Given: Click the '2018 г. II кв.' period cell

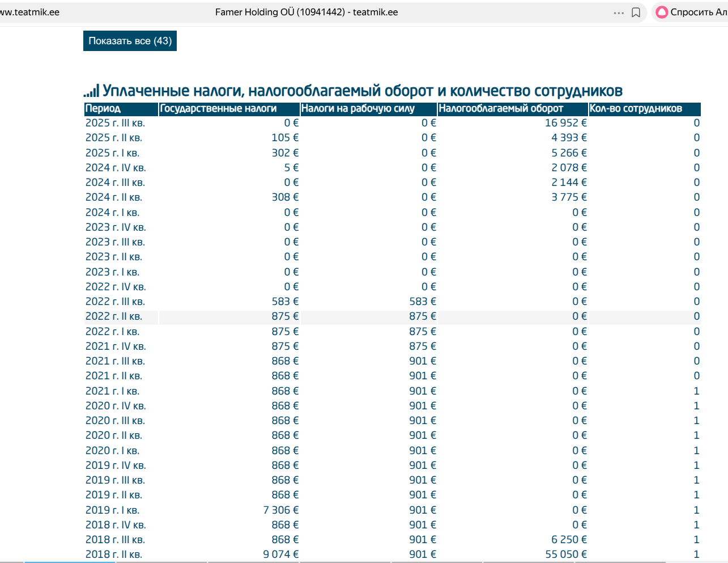Looking at the screenshot, I should (x=114, y=554).
